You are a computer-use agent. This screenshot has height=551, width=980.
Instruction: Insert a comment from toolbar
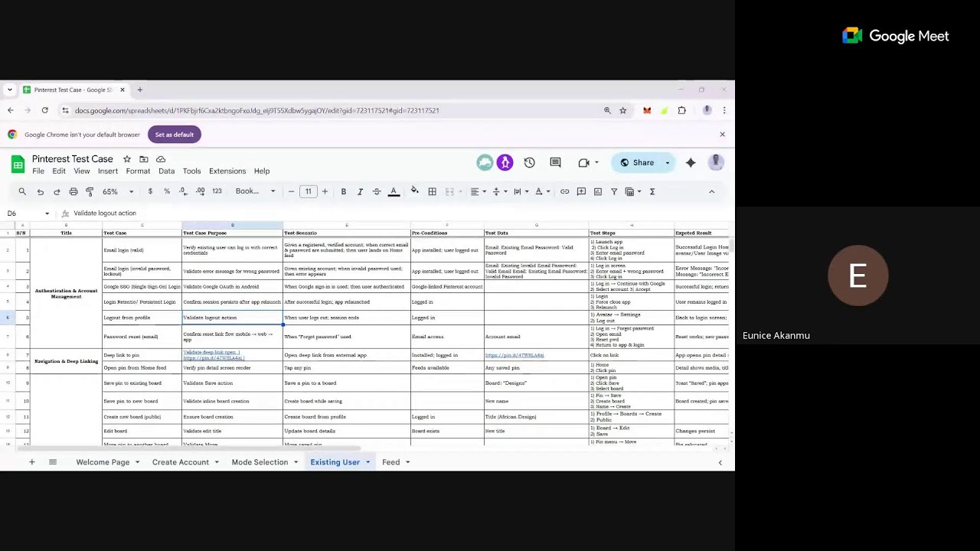[581, 191]
